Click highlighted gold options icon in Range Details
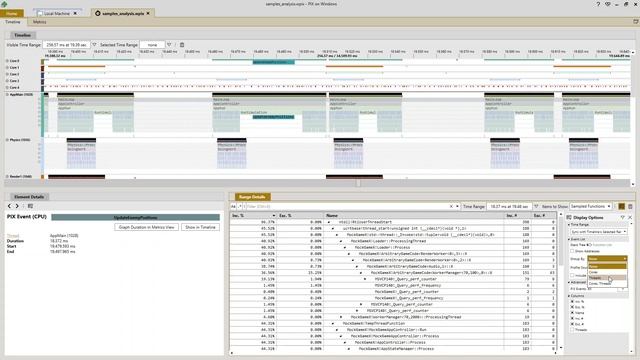640x360 pixels. pyautogui.click(x=622, y=207)
